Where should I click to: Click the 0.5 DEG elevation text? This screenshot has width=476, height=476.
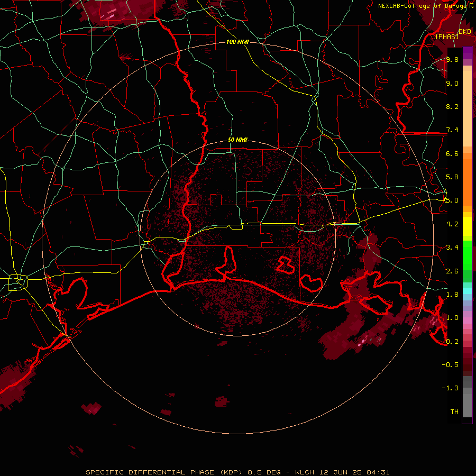pos(264,472)
